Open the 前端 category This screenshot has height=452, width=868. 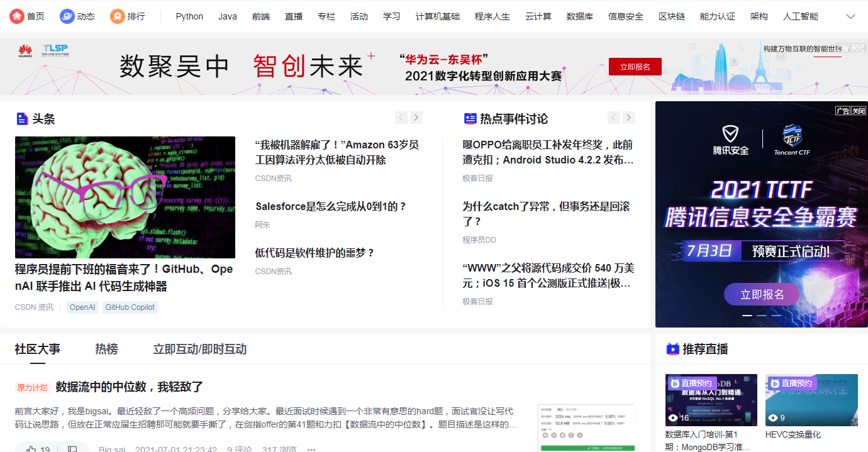[x=260, y=16]
